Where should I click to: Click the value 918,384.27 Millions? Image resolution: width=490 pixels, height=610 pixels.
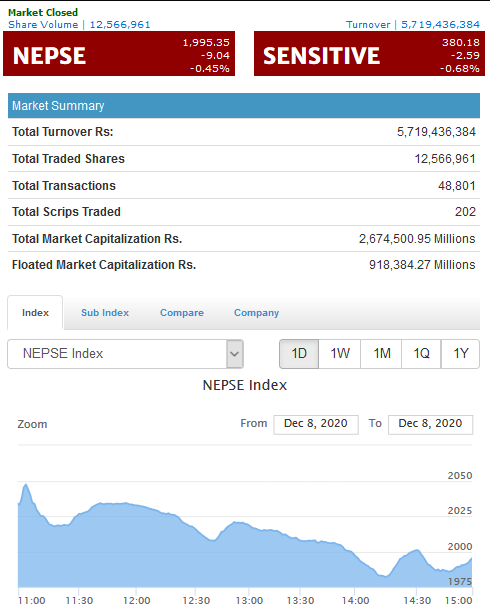[422, 265]
